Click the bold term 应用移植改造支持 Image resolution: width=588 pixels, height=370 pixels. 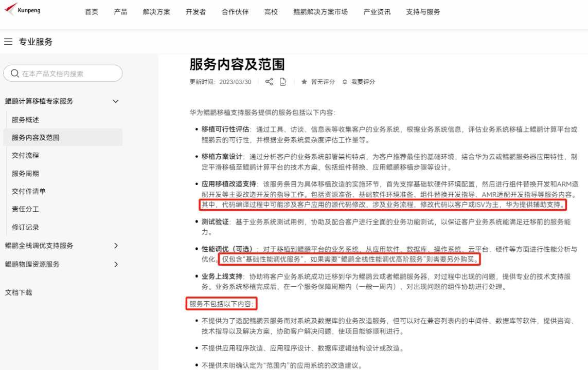point(229,184)
